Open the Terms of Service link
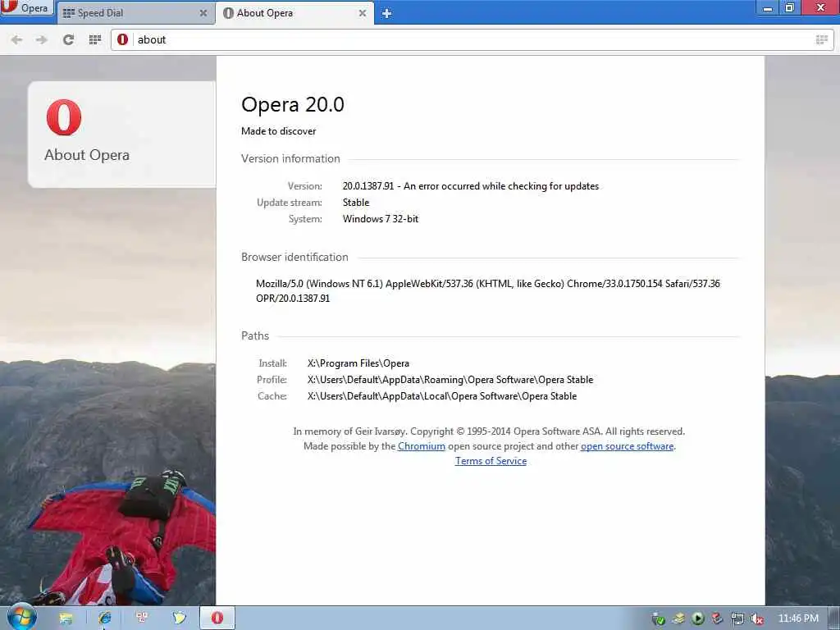The image size is (840, 630). 491,461
